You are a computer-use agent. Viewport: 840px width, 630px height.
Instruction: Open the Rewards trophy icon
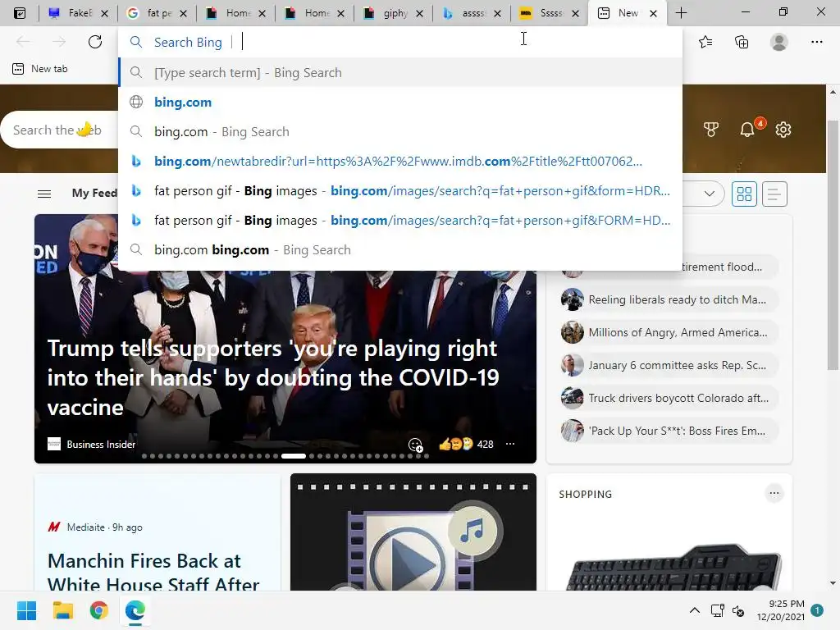tap(711, 130)
